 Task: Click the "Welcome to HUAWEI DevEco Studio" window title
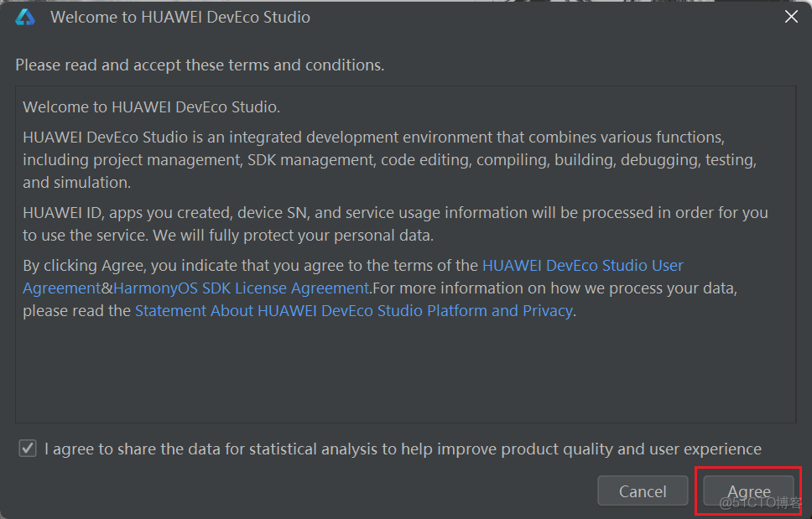(x=180, y=18)
